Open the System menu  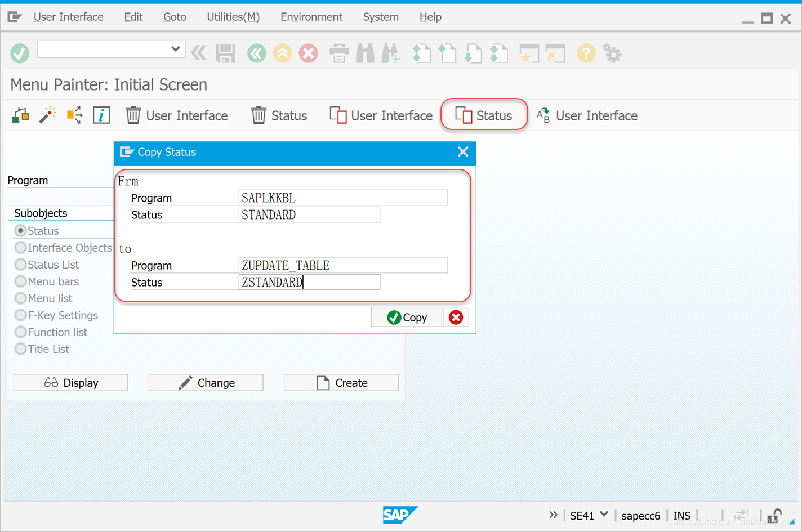click(381, 17)
